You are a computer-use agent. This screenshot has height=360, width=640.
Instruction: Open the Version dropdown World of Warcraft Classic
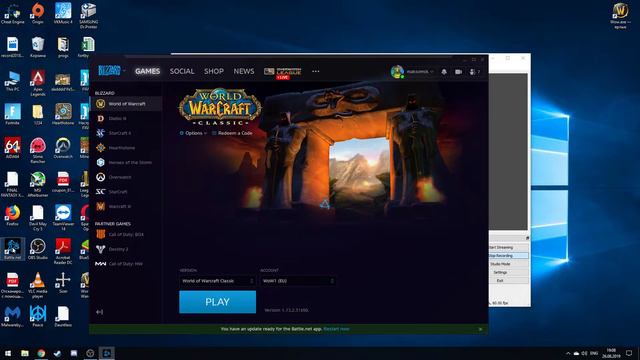(x=217, y=281)
